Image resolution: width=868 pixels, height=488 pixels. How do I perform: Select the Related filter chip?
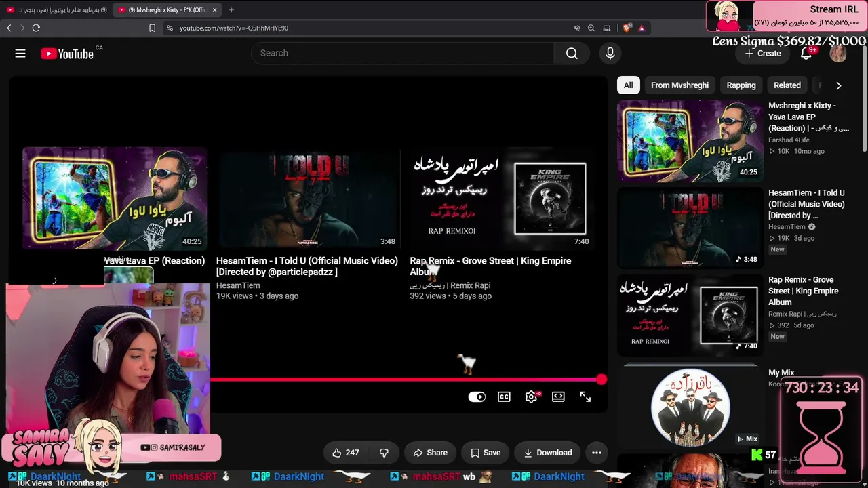[x=787, y=85]
